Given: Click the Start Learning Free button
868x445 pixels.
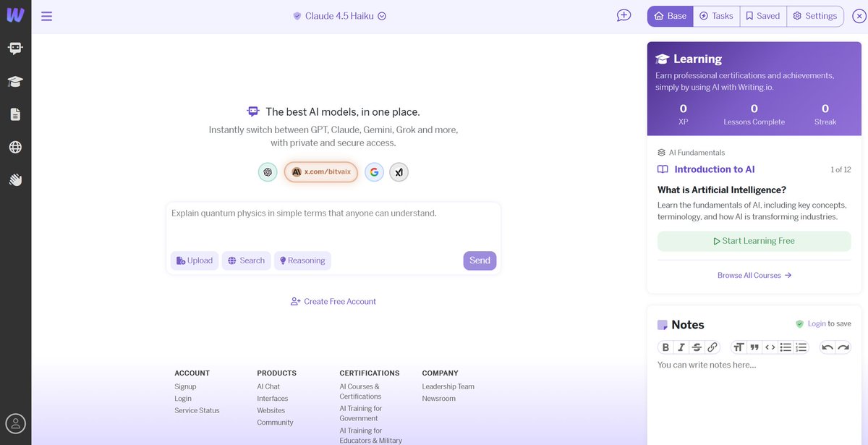Looking at the screenshot, I should pyautogui.click(x=754, y=241).
